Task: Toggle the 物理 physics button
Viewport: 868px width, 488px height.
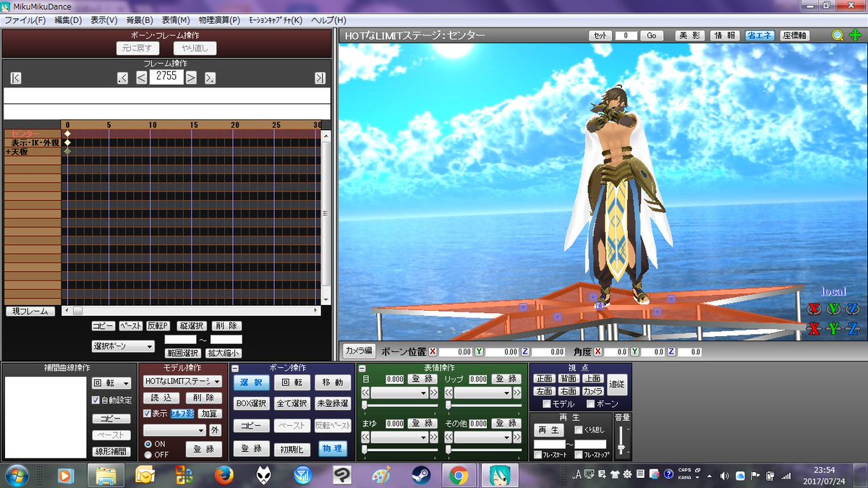Action: pos(332,448)
